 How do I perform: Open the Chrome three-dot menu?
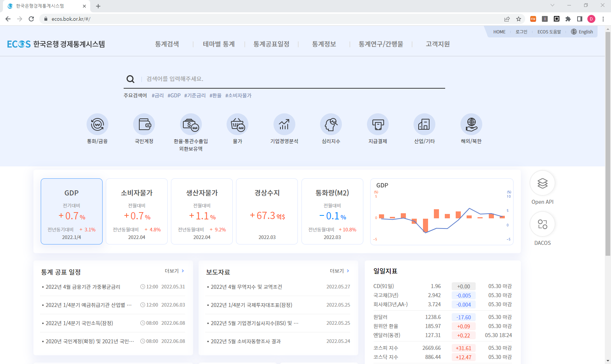[x=603, y=19]
